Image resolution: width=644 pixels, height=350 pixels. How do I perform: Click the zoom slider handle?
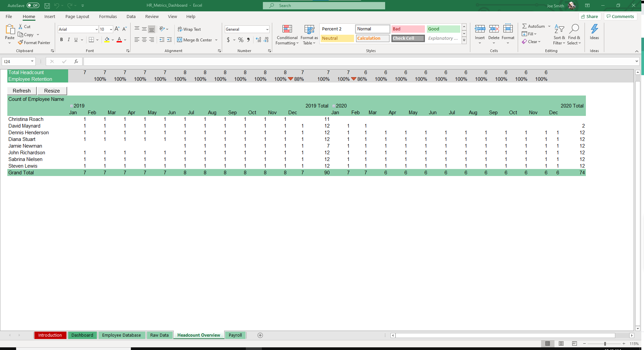[x=605, y=344]
